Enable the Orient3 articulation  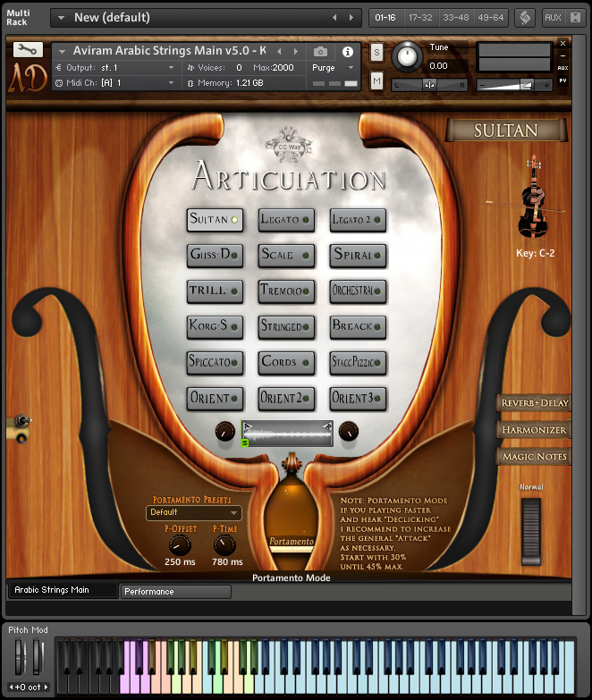tap(358, 398)
